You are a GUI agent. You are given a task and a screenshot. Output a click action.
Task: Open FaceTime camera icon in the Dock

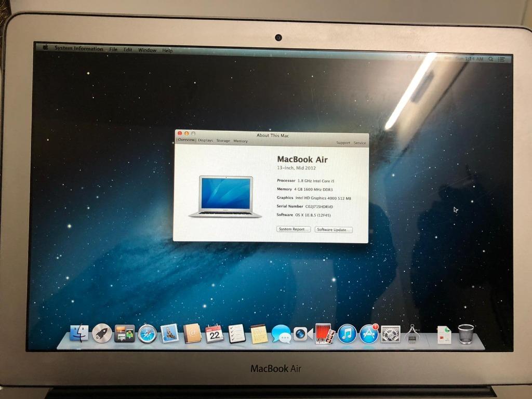pos(303,334)
